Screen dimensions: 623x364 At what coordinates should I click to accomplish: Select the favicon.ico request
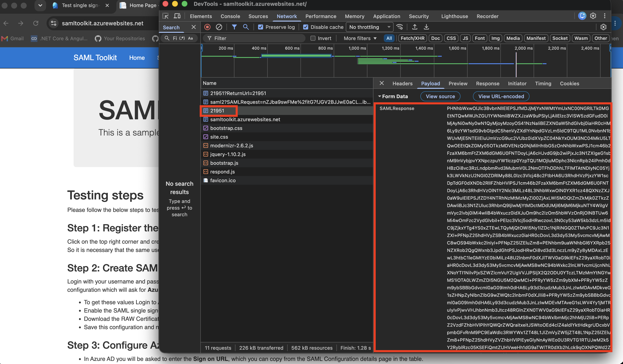pos(287,180)
